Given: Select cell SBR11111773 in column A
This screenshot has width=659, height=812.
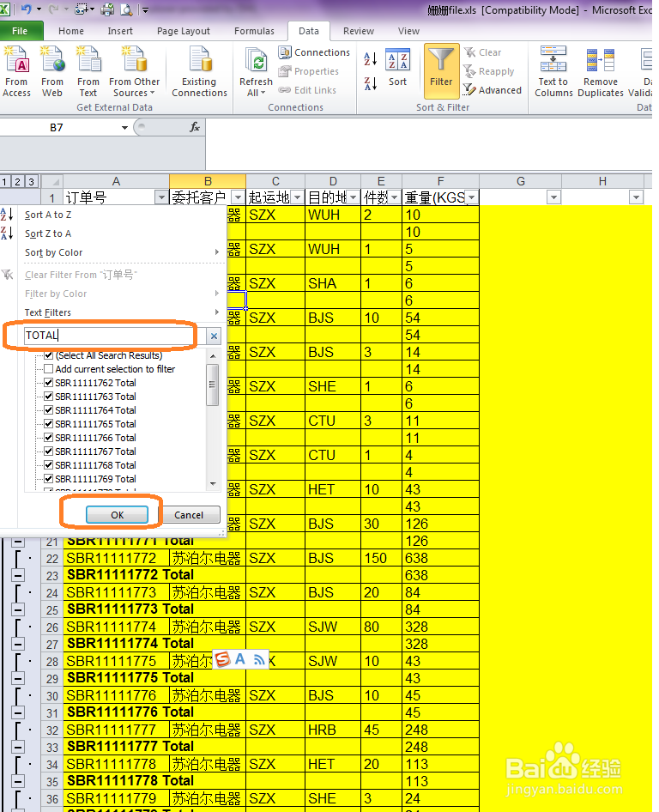Looking at the screenshot, I should point(116,592).
